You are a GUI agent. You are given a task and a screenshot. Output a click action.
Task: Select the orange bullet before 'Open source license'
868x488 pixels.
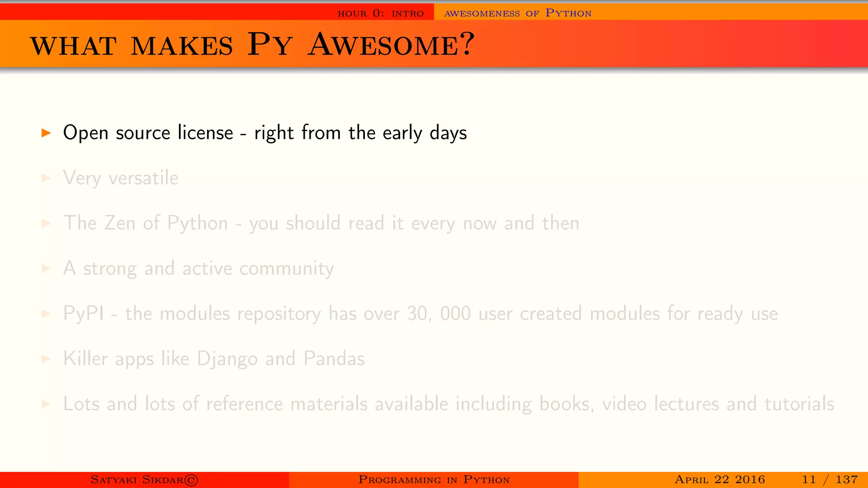[46, 133]
